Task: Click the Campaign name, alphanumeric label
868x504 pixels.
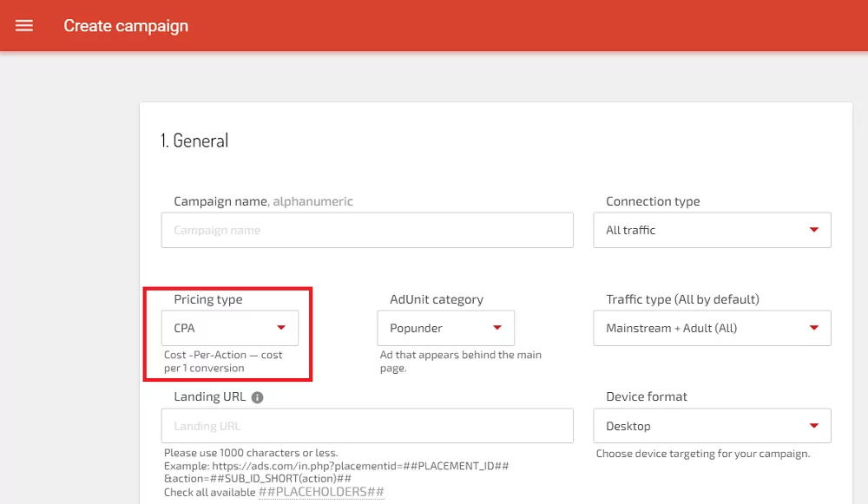Action: tap(264, 201)
